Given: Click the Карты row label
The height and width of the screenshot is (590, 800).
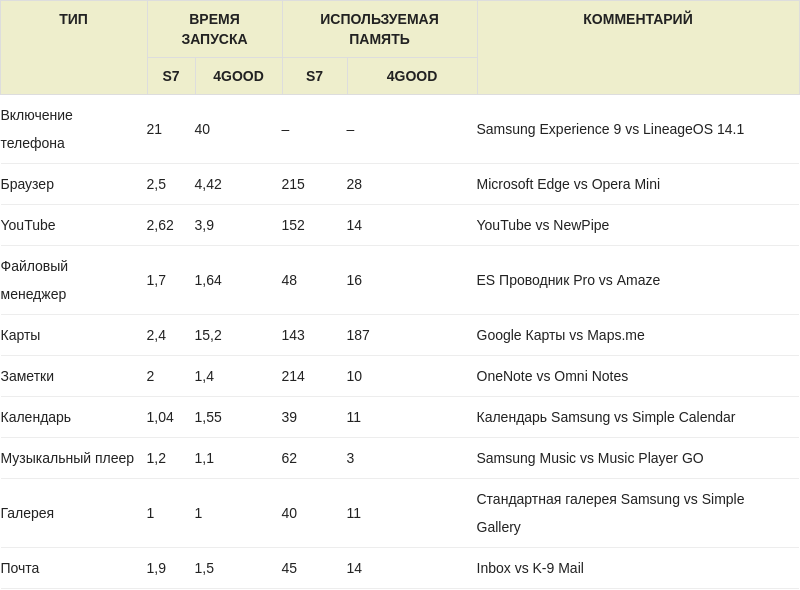Looking at the screenshot, I should (x=21, y=335).
